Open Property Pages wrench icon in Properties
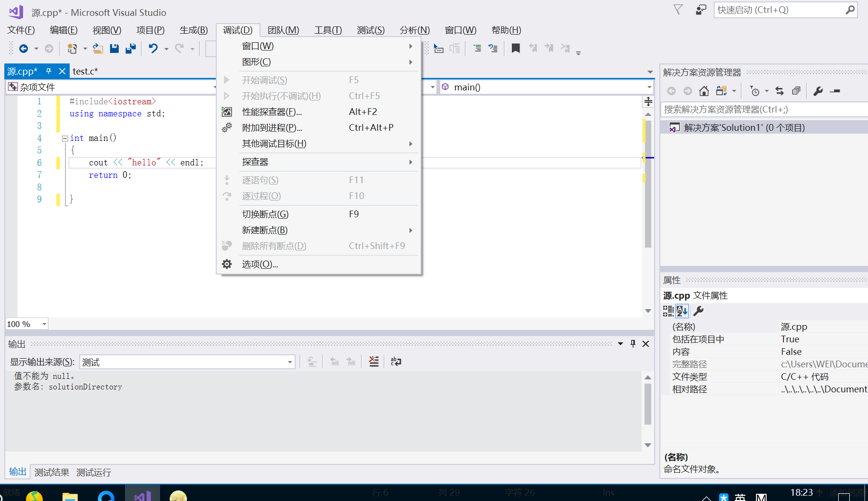This screenshot has width=868, height=501. coord(698,311)
